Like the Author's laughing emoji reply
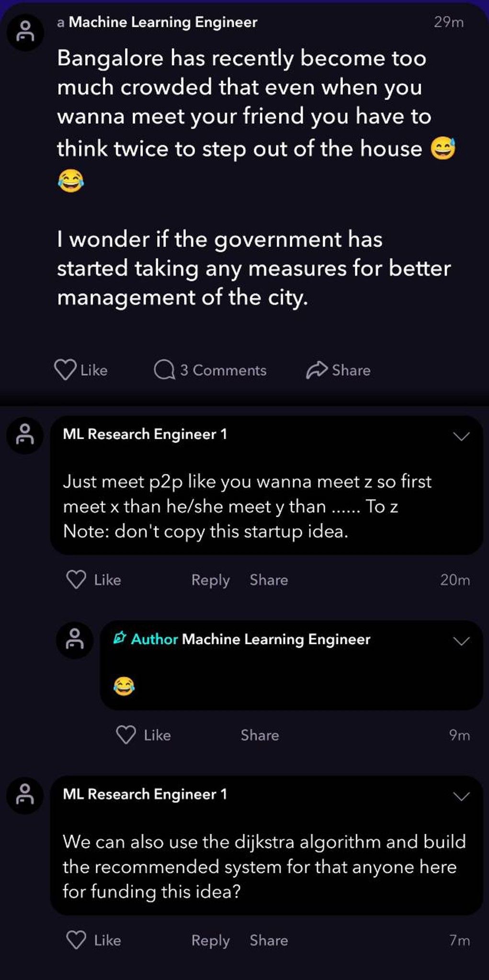This screenshot has width=489, height=980. click(x=126, y=735)
